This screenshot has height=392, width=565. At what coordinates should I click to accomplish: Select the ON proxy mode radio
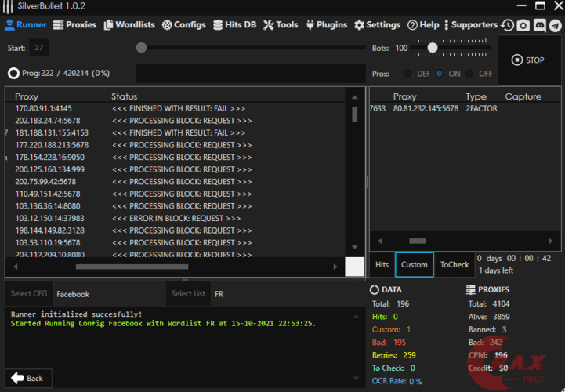pos(439,74)
